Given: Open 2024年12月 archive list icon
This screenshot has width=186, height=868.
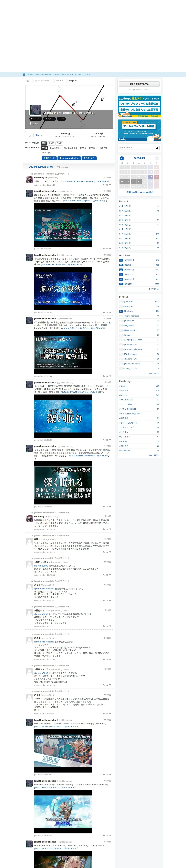Looking at the screenshot, I should [x=121, y=279].
